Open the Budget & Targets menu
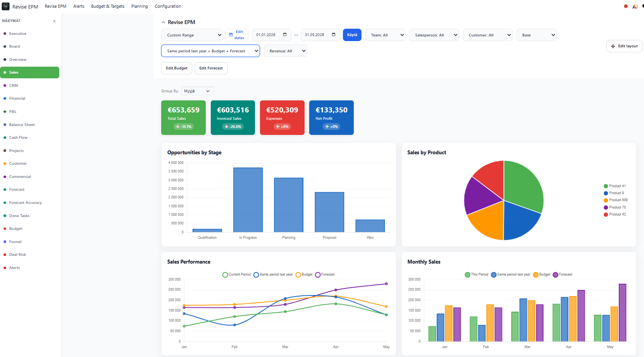 108,6
